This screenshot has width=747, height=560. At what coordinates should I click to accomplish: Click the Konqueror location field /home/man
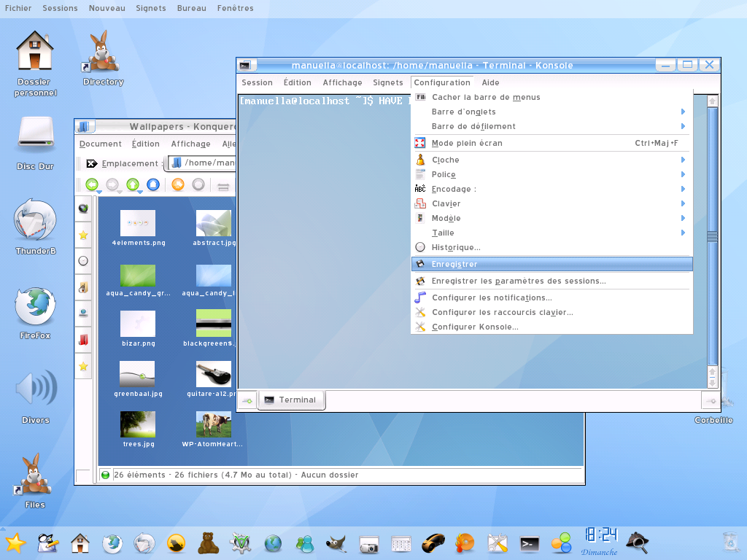click(203, 163)
